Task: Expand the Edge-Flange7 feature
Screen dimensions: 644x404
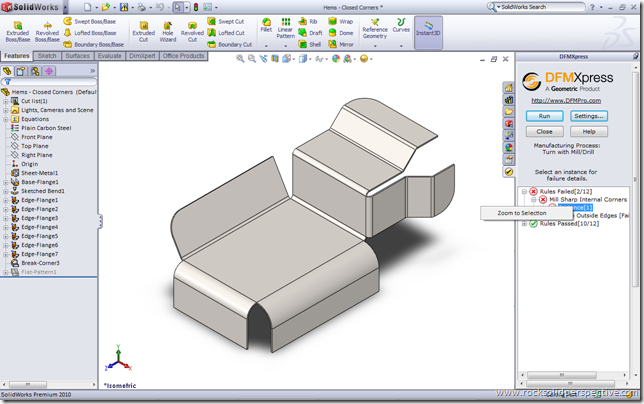Action: click(5, 255)
